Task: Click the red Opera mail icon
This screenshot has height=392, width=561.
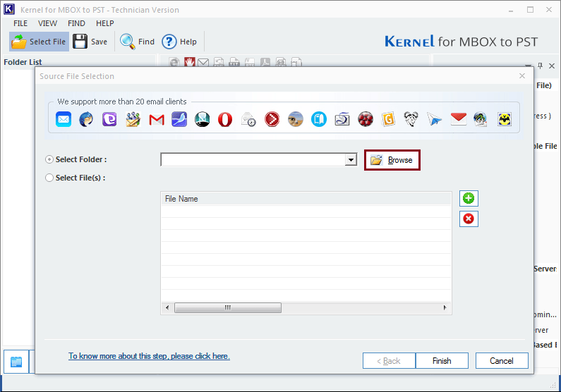Action: point(225,119)
